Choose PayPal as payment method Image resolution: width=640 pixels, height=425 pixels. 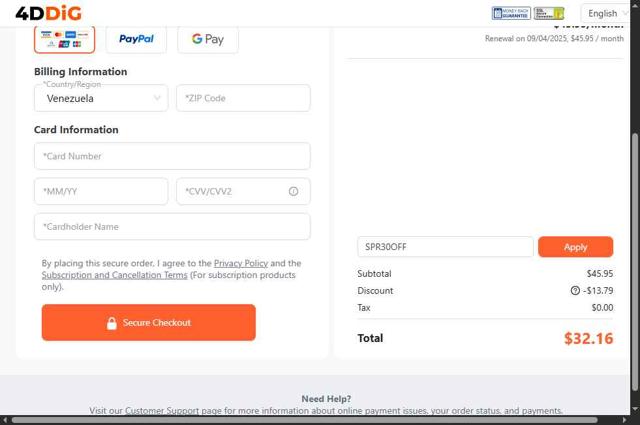(x=136, y=39)
